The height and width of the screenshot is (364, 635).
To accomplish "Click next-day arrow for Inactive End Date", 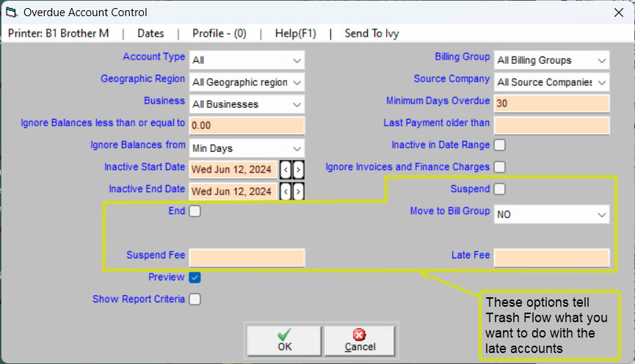I will coord(297,192).
